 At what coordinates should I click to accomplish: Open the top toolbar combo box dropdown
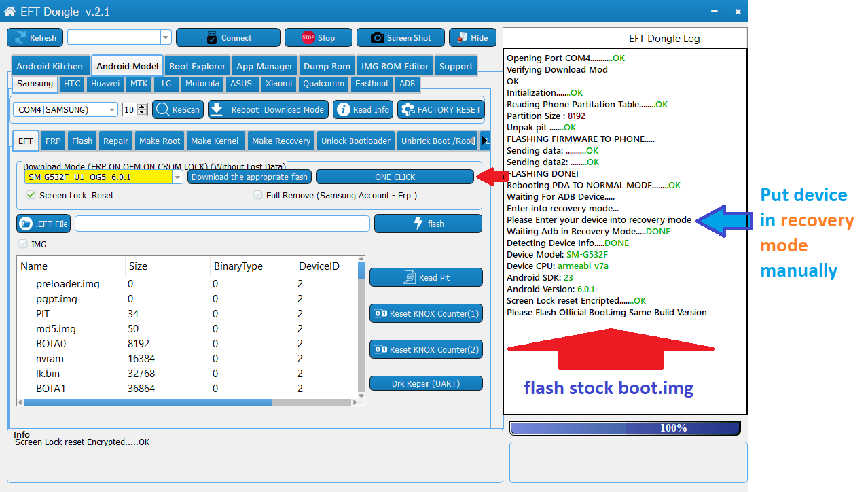pyautogui.click(x=166, y=37)
